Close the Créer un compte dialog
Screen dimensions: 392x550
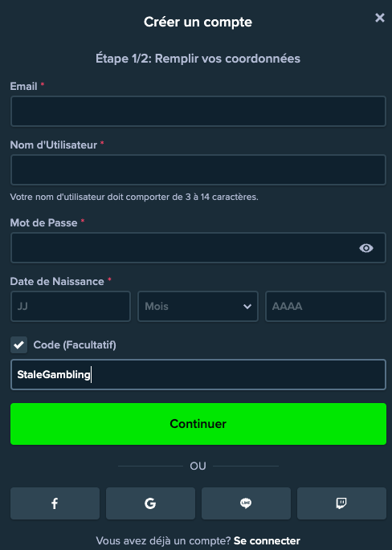click(380, 18)
